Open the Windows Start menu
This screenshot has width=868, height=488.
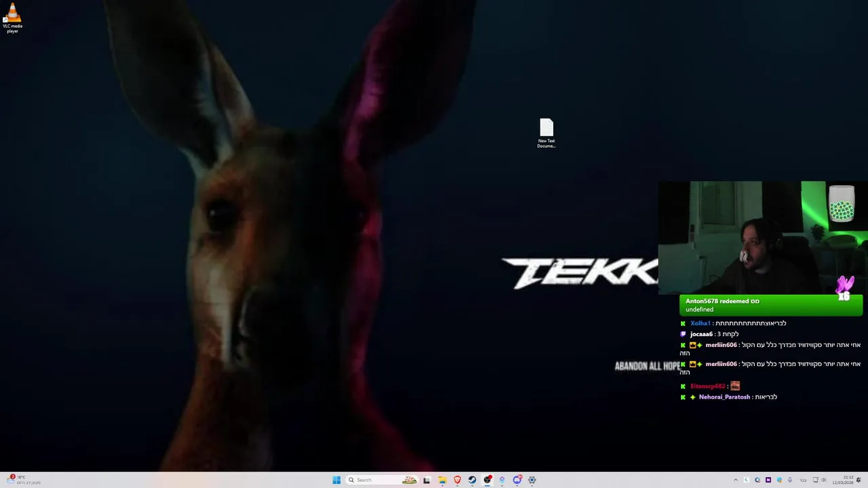pyautogui.click(x=336, y=480)
